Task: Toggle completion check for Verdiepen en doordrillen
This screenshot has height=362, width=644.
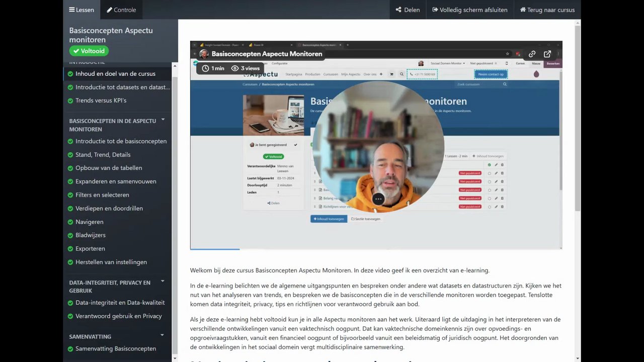Action: coord(70,208)
